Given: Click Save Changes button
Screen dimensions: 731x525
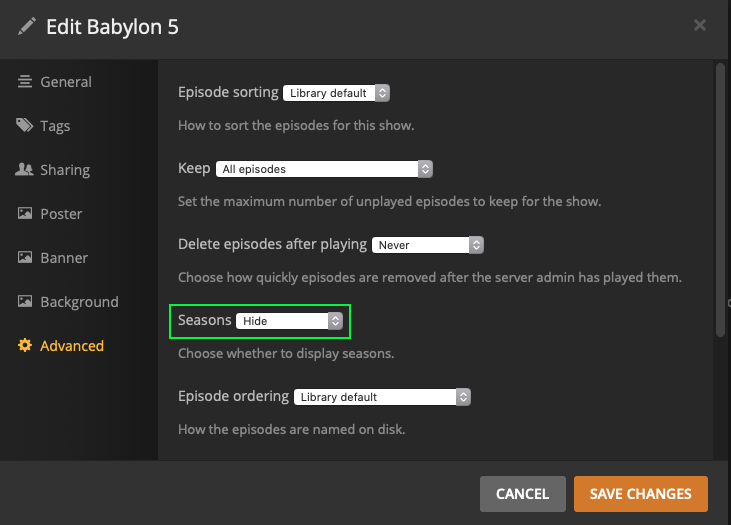Looking at the screenshot, I should click(641, 494).
